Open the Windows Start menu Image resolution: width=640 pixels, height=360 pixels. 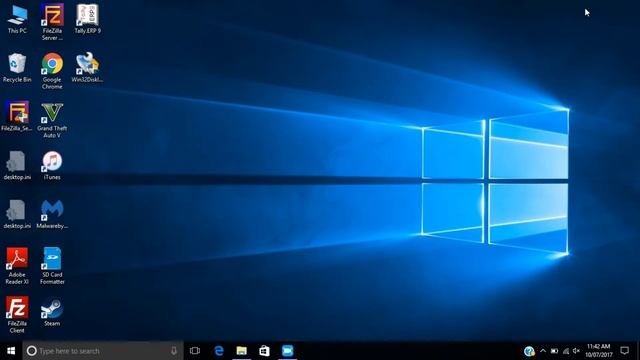pos(11,351)
